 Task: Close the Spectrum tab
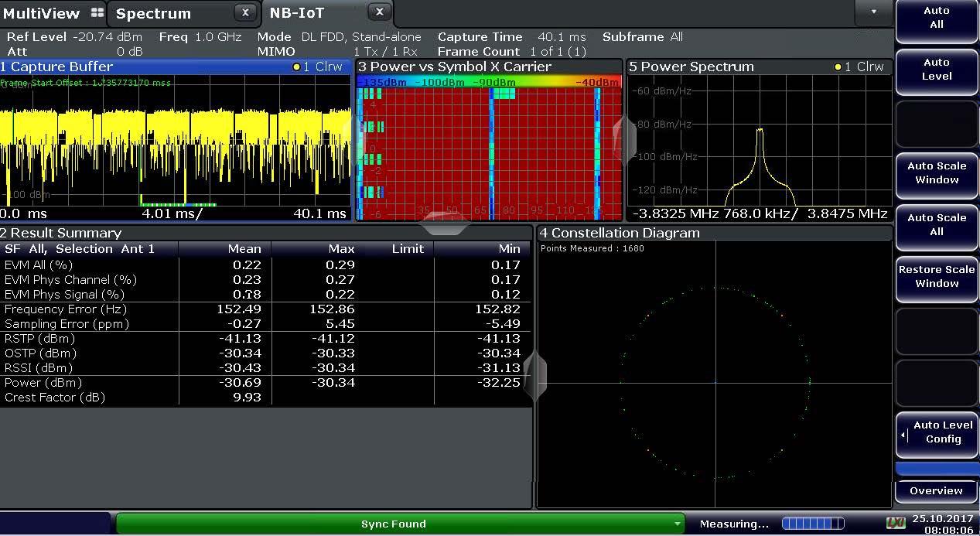(245, 12)
